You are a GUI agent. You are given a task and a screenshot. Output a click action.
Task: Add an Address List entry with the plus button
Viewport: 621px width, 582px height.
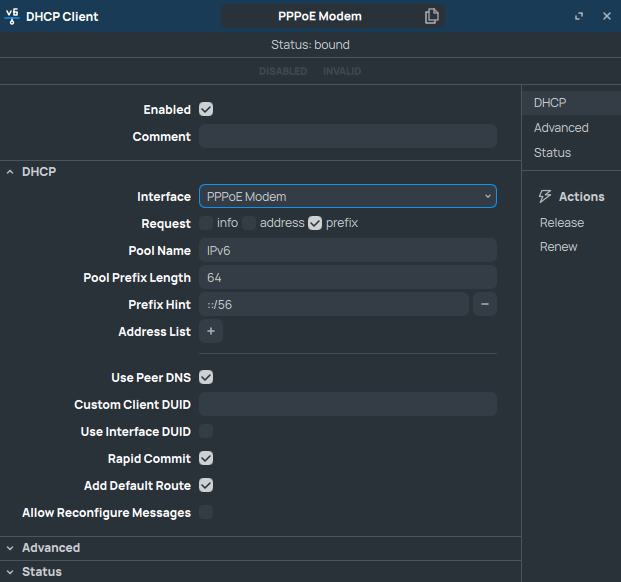tap(211, 331)
